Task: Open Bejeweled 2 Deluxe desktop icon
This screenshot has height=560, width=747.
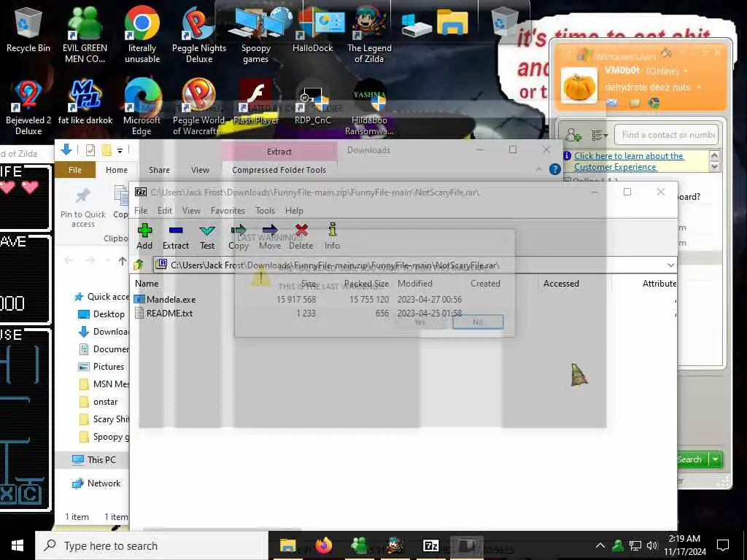Action: click(28, 107)
